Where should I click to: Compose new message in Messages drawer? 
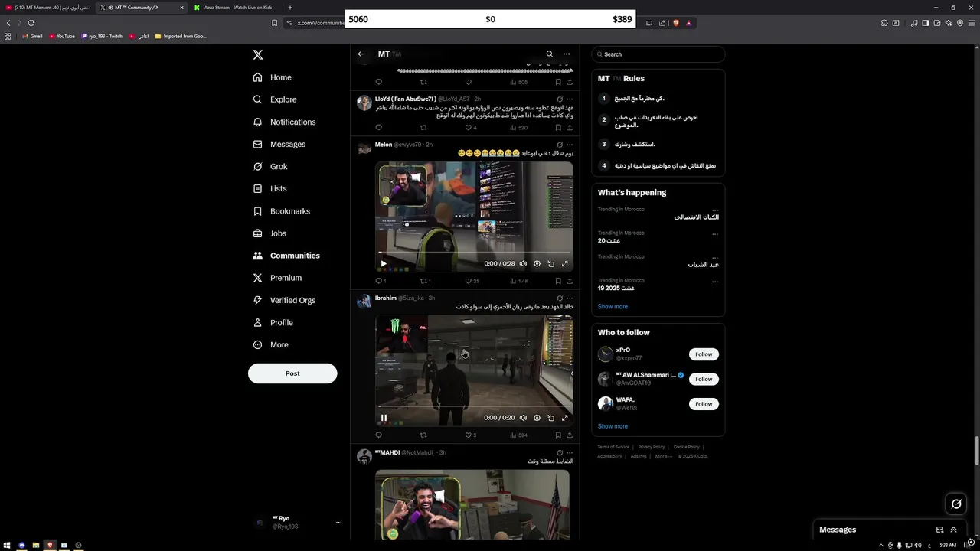(x=939, y=530)
